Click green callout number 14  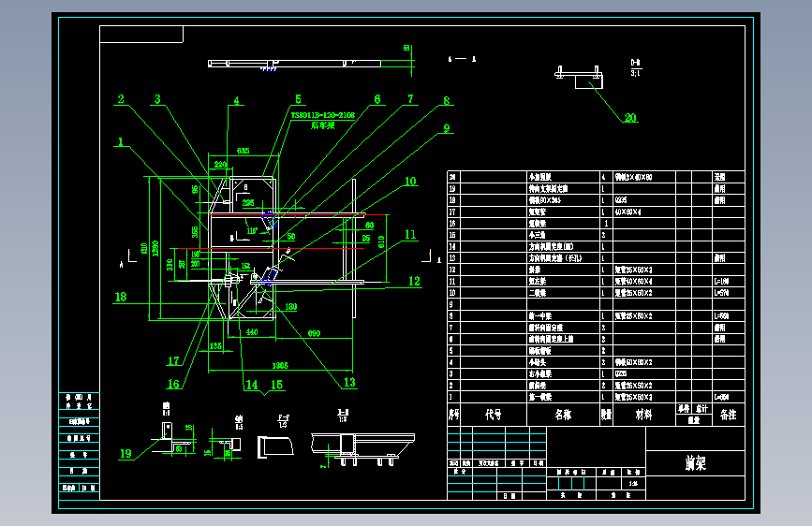point(252,385)
